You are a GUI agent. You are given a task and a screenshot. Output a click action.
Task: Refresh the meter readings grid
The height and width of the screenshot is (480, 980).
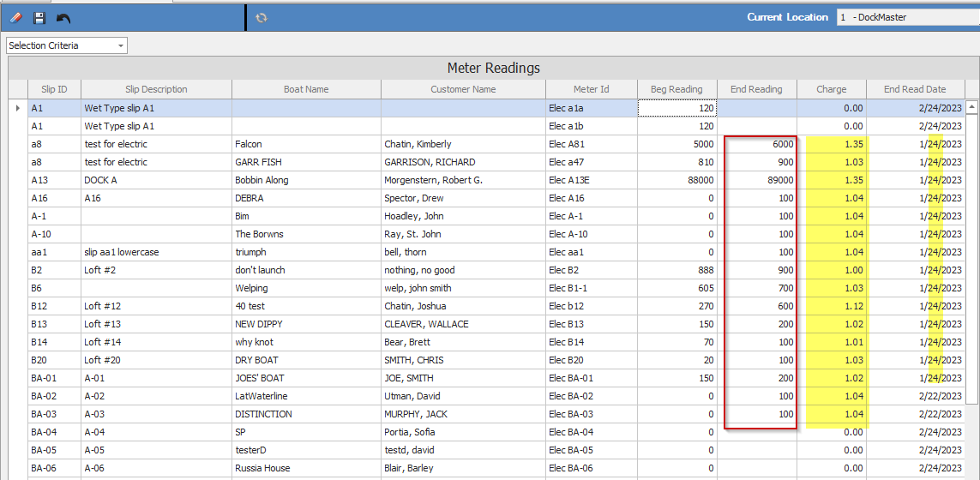coord(261,17)
